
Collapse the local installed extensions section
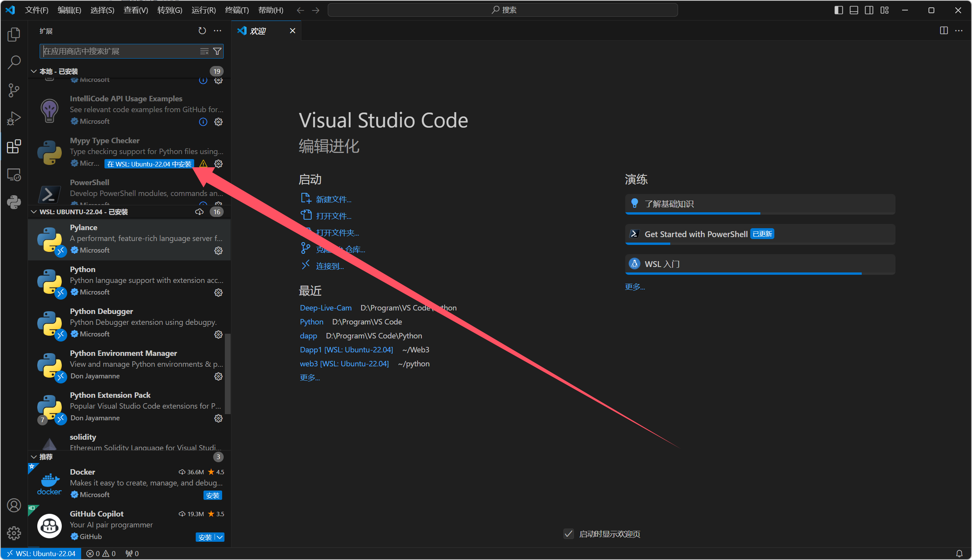(x=33, y=71)
